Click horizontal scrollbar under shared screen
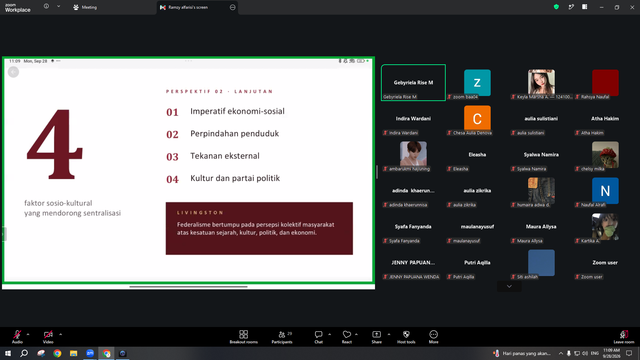 coord(189,287)
